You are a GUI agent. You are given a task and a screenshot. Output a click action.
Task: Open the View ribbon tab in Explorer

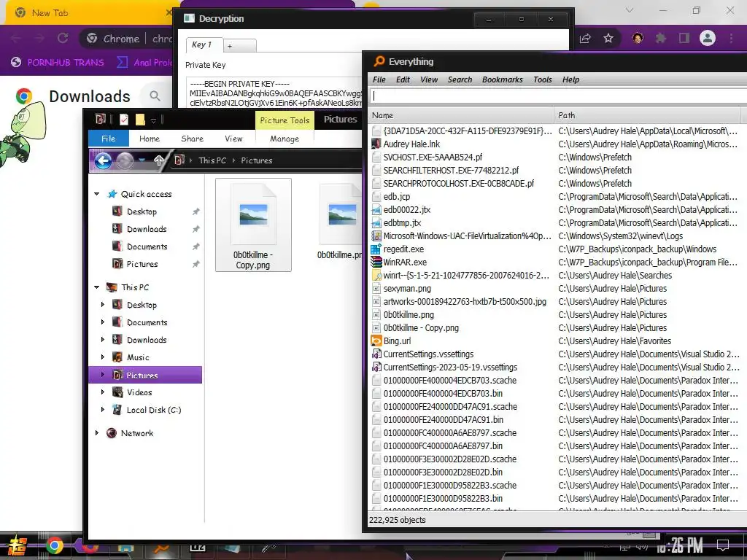pos(233,139)
